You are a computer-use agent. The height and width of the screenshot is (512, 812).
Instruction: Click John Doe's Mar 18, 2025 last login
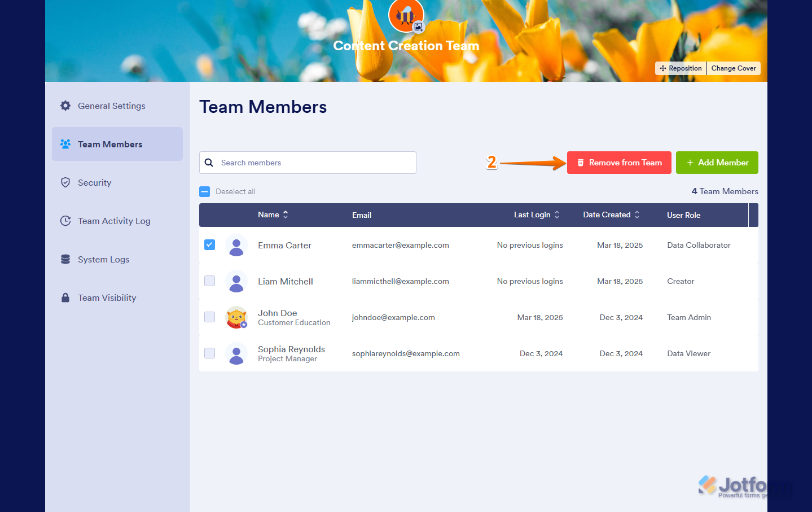tap(540, 317)
